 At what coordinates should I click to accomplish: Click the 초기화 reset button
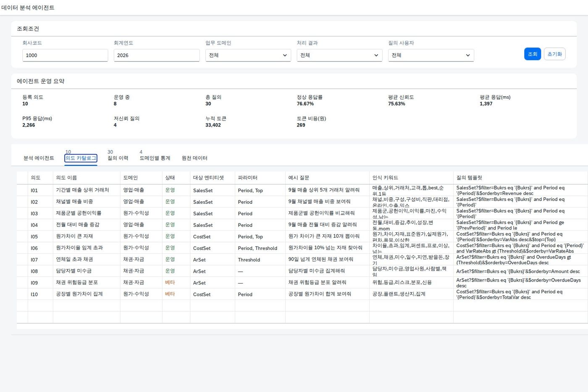[554, 54]
